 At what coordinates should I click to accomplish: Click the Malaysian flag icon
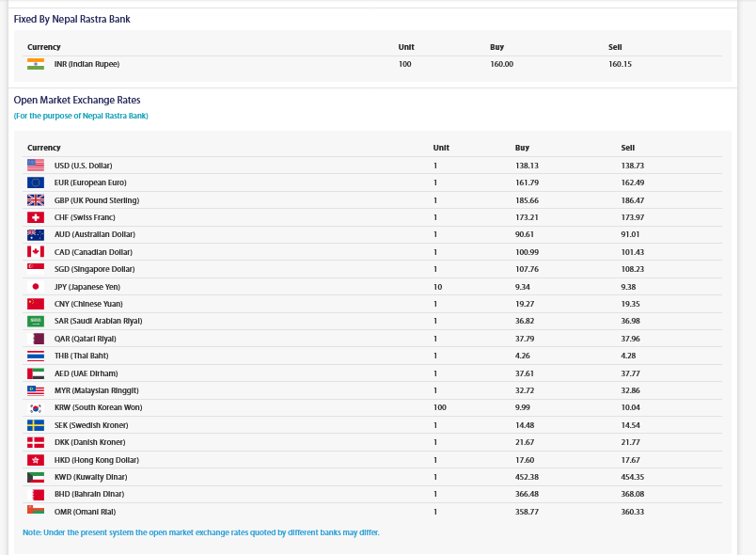coord(36,390)
